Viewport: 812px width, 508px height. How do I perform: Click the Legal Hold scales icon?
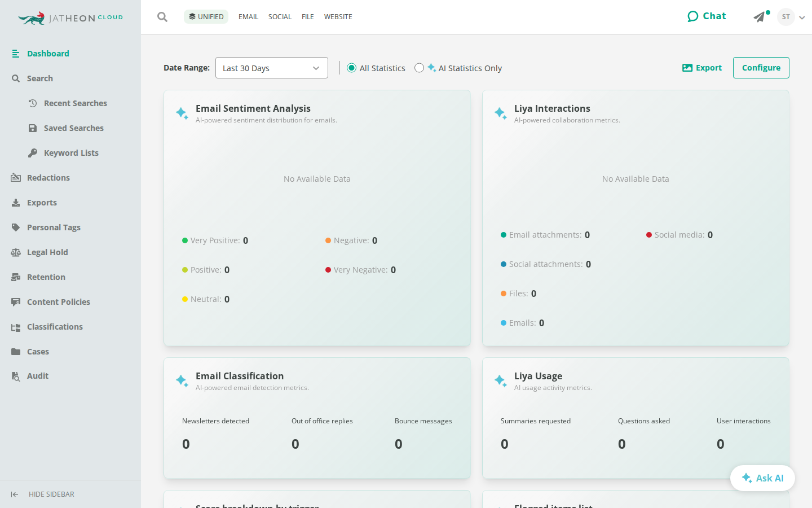pyautogui.click(x=16, y=252)
